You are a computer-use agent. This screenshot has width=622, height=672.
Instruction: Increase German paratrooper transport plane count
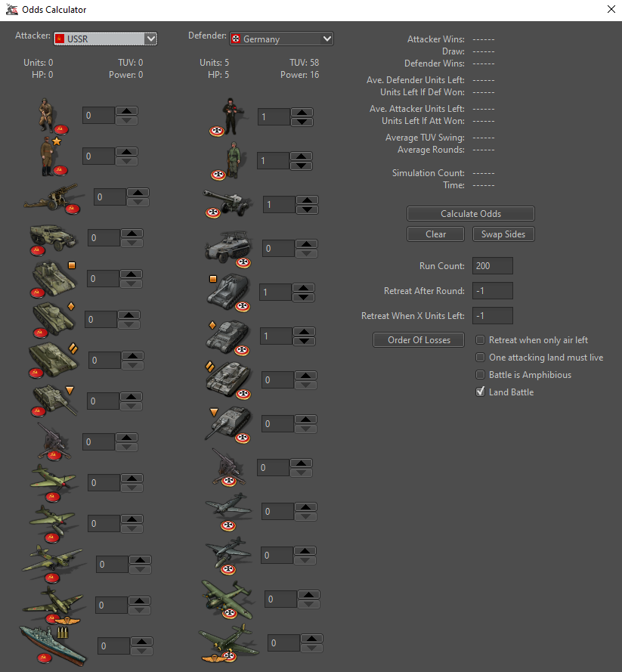pos(312,639)
